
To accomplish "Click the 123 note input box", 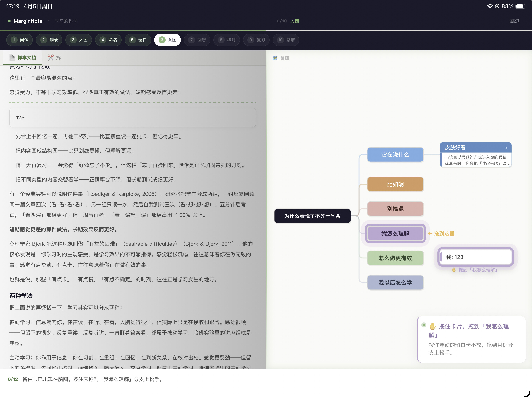I will point(133,117).
